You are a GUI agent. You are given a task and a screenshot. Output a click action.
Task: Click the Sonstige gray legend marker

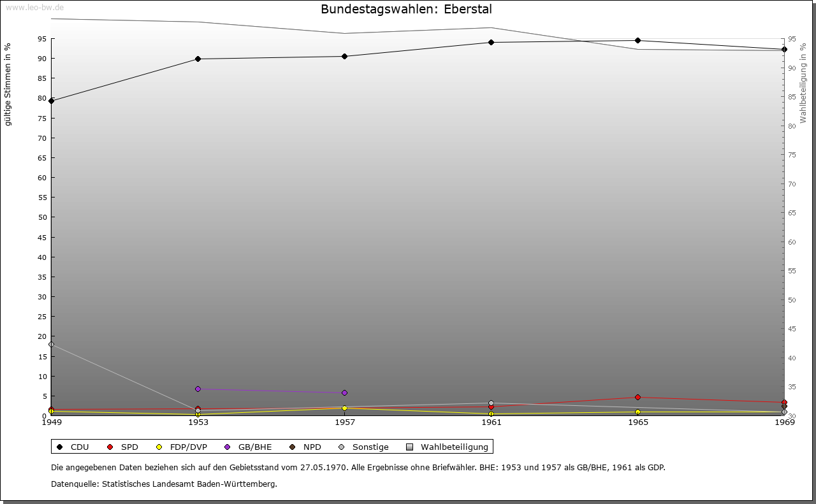342,447
